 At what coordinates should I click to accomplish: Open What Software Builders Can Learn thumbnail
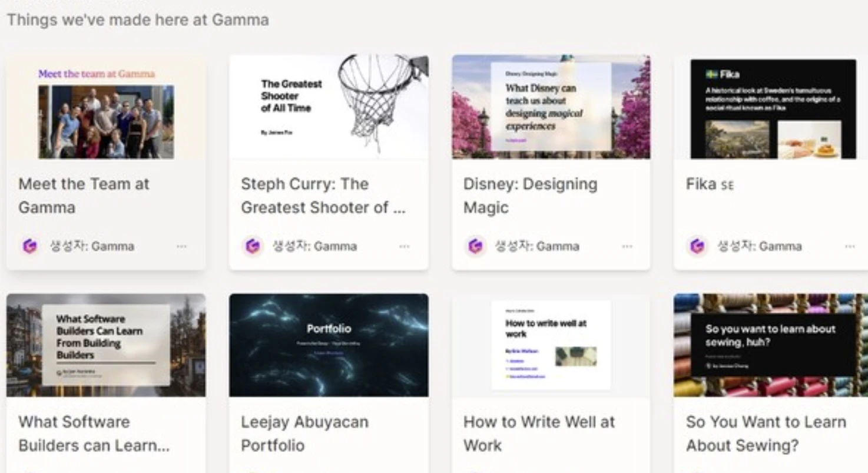(106, 345)
